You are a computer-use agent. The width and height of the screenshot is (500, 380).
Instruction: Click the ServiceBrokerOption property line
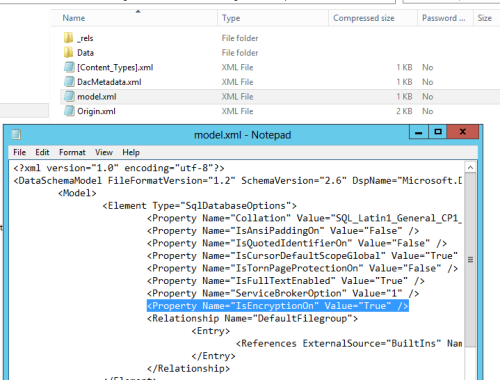pyautogui.click(x=283, y=293)
